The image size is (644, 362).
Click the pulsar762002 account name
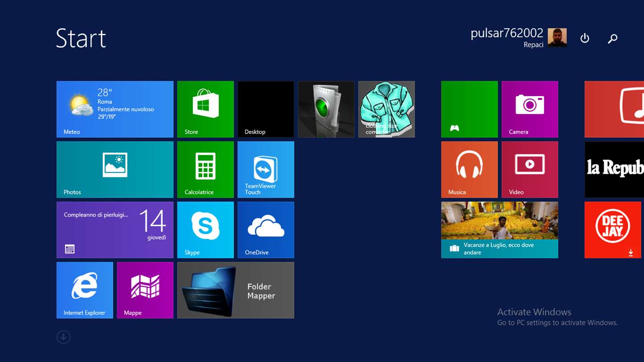pos(507,33)
